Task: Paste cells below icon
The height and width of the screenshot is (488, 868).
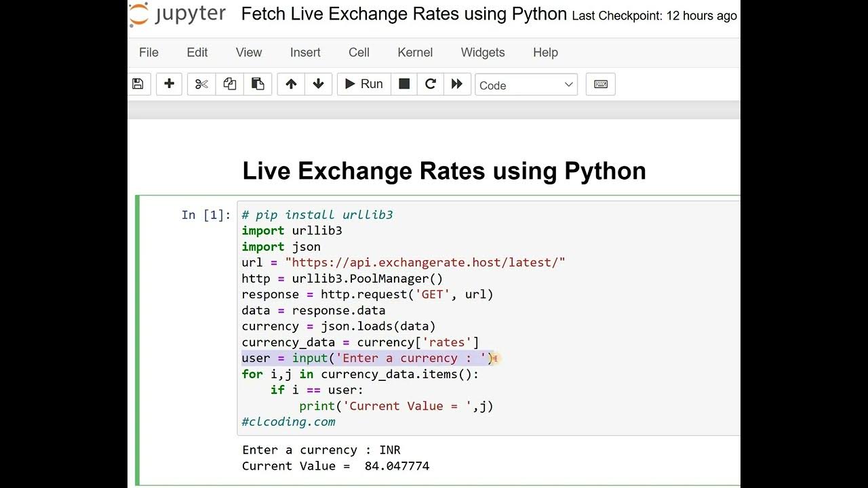Action: pyautogui.click(x=258, y=84)
